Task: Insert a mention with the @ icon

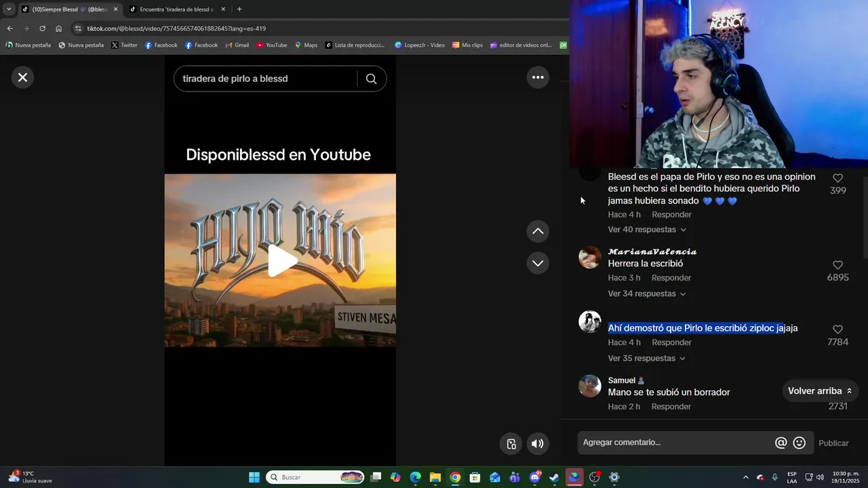Action: pos(781,443)
